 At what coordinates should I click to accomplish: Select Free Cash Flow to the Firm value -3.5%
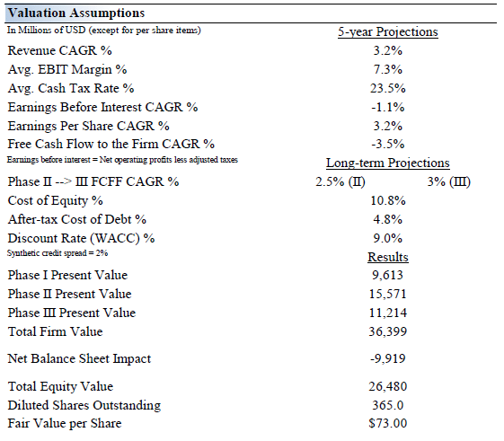[387, 144]
